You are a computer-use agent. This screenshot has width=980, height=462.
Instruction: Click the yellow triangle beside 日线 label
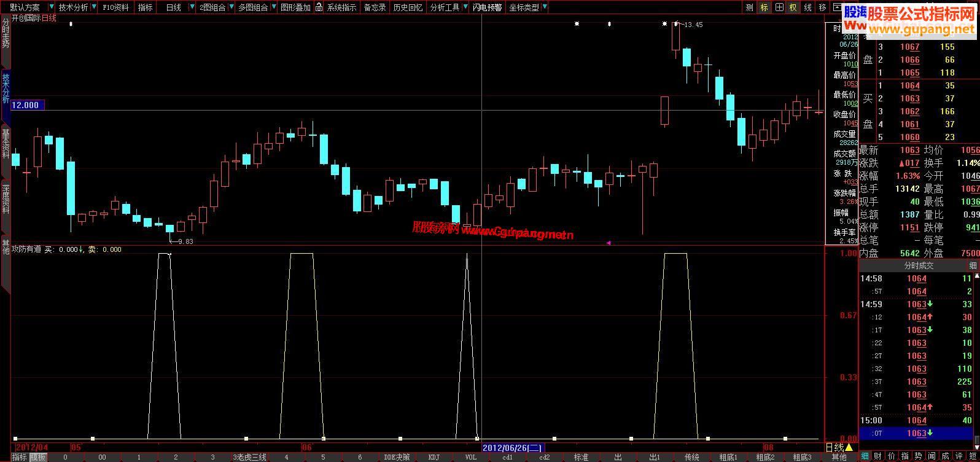tap(849, 447)
